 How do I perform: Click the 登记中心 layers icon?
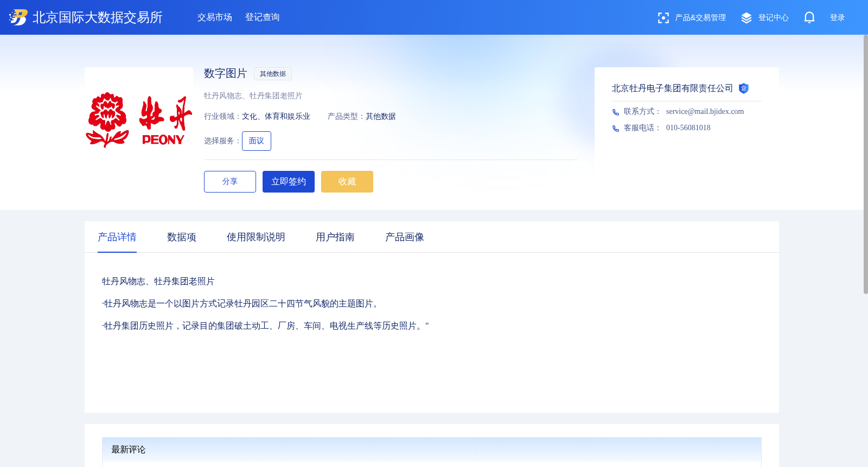(746, 18)
